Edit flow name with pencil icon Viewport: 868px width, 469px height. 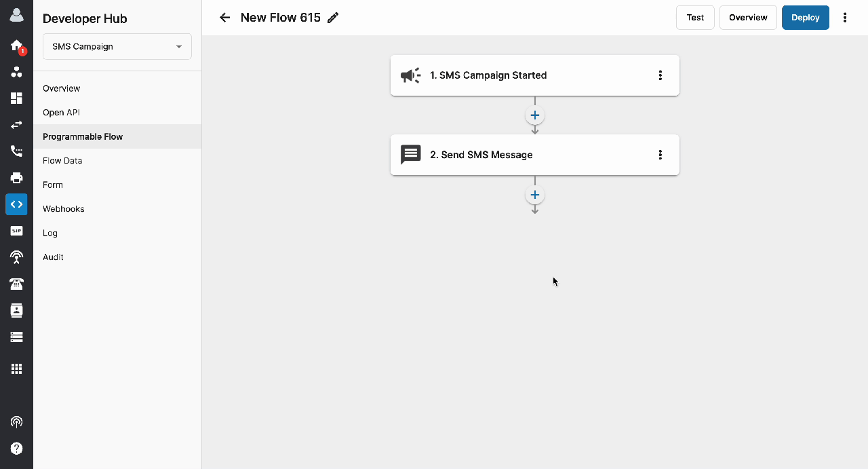pyautogui.click(x=333, y=18)
